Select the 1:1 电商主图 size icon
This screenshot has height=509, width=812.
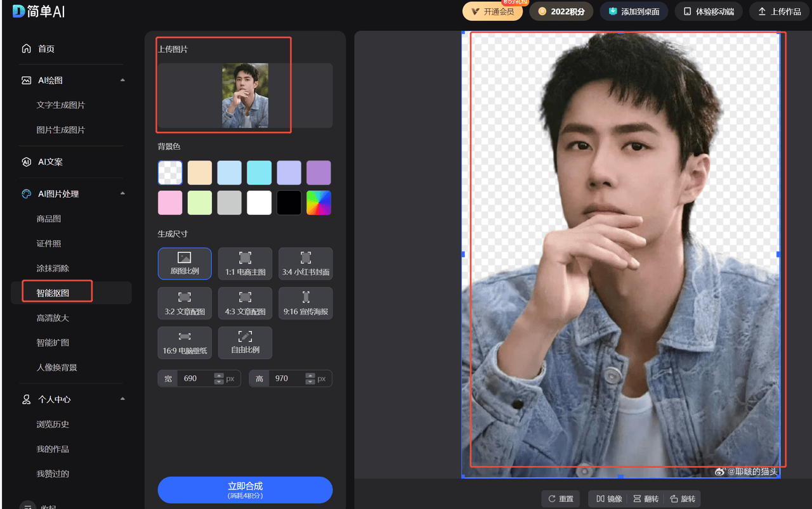(x=245, y=258)
